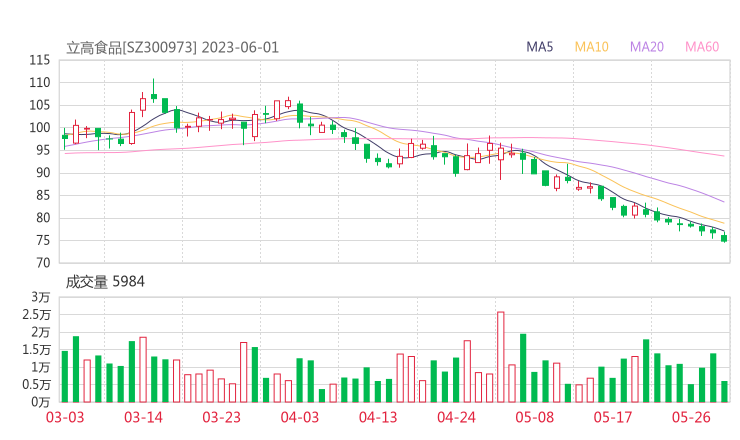Click the tallest volume bar above 2.5万
Screen dimensions: 740x440
501,357
